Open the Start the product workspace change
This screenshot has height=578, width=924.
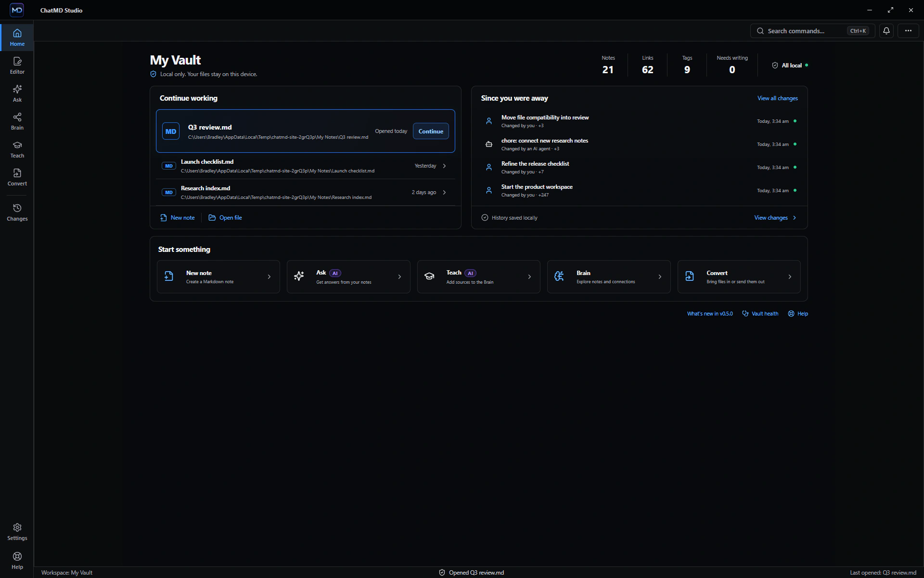640,190
